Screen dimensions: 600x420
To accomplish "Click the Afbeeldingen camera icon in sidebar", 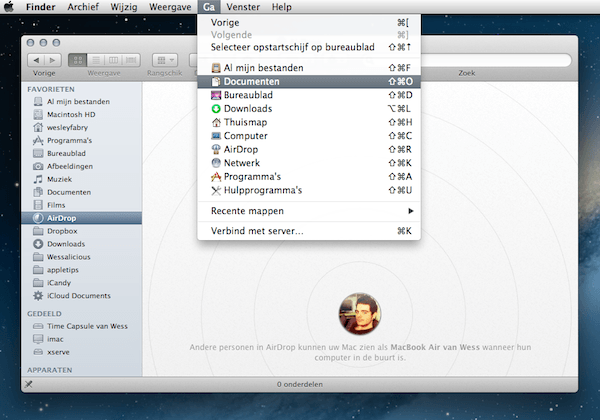I will pyautogui.click(x=38, y=166).
